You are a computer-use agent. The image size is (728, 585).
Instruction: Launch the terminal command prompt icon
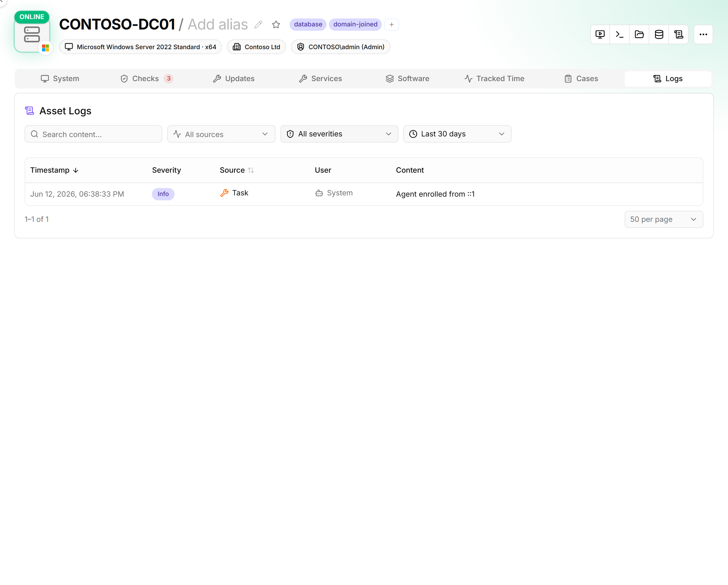click(619, 34)
